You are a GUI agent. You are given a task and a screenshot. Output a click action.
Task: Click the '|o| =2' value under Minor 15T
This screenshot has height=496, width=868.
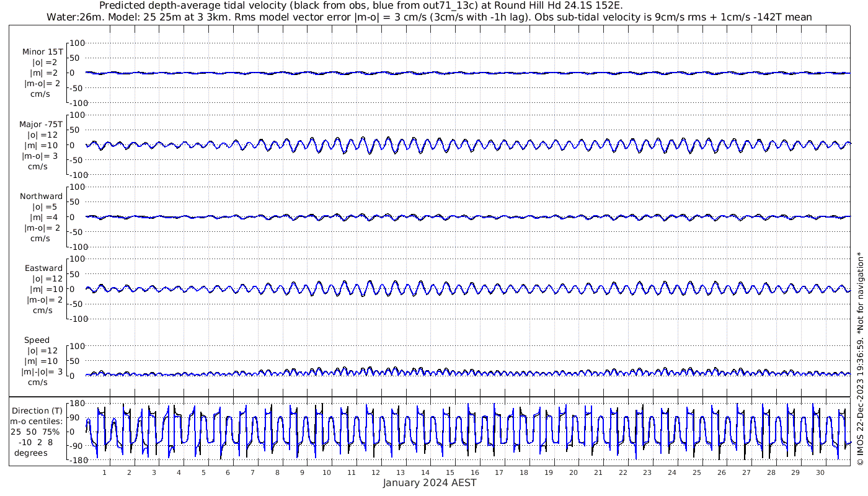45,63
